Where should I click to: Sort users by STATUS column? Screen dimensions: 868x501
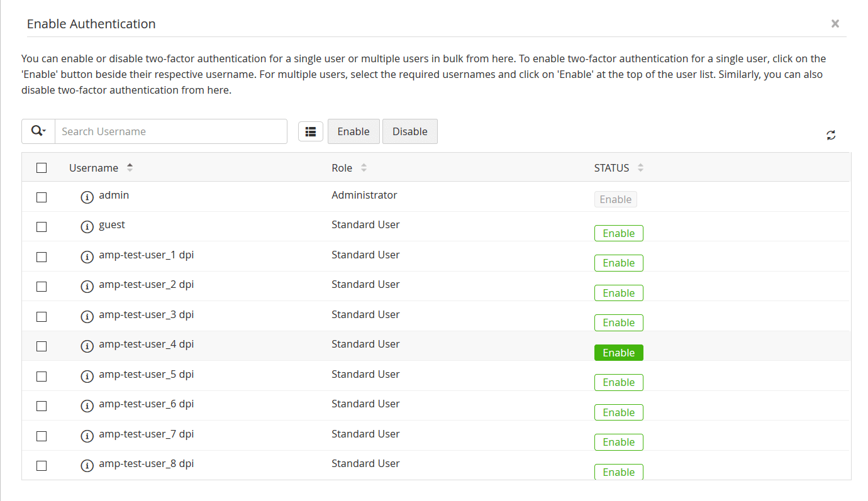(640, 168)
